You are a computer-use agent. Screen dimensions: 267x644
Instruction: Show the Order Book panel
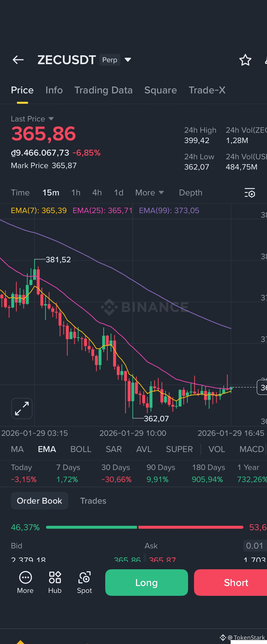pos(40,500)
